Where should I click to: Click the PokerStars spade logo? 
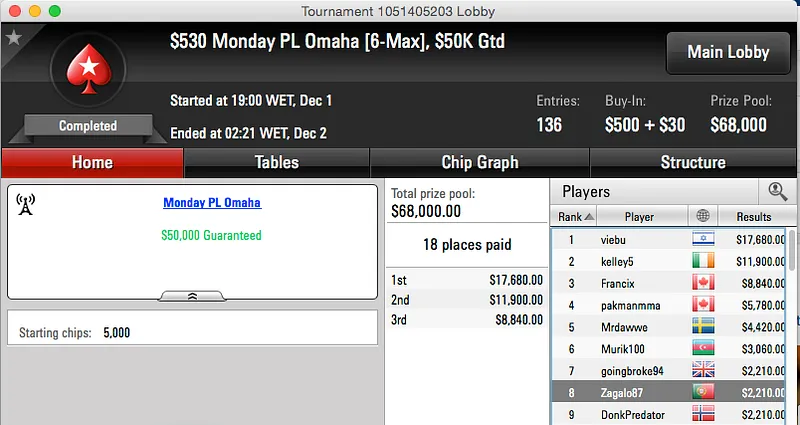[x=88, y=72]
